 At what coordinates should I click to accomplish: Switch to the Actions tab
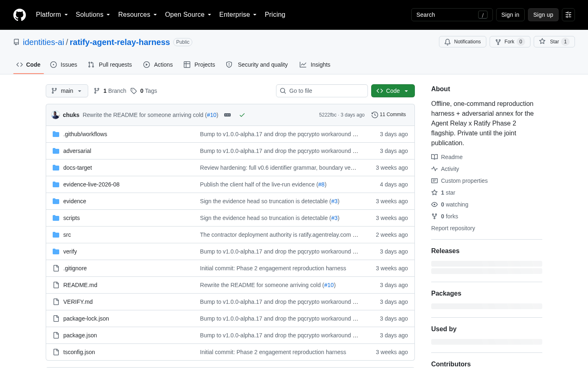(x=158, y=65)
